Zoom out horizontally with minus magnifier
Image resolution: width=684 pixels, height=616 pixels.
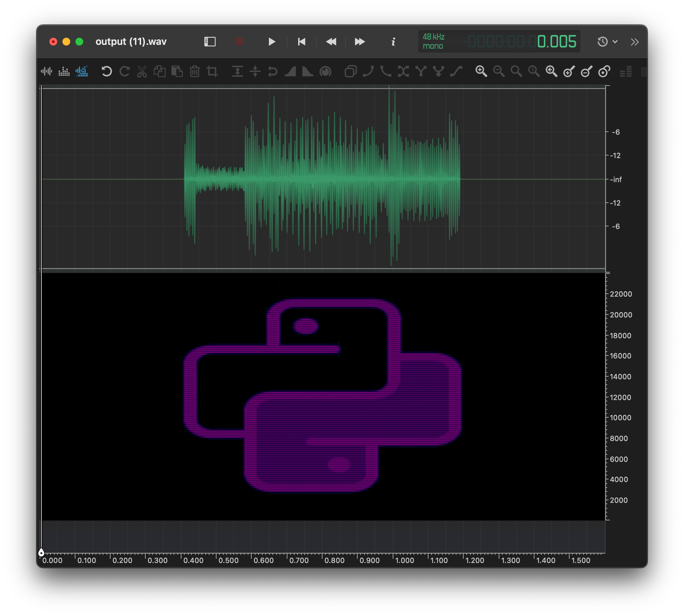coord(499,72)
